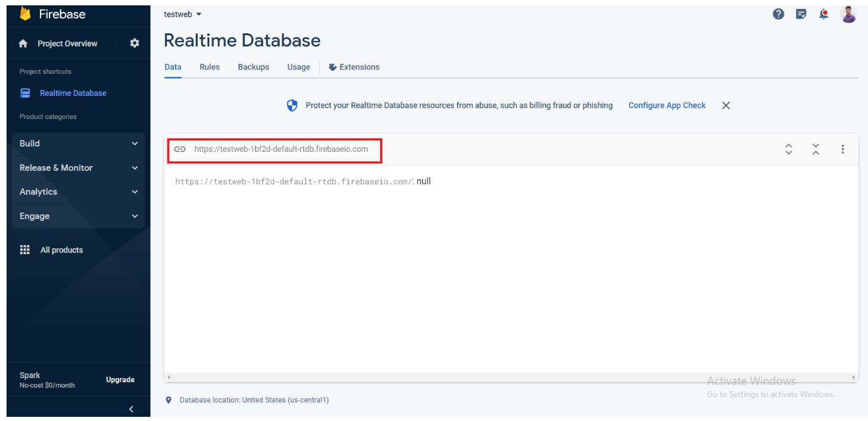Image resolution: width=868 pixels, height=421 pixels.
Task: Switch to the Backups tab
Action: click(x=253, y=67)
